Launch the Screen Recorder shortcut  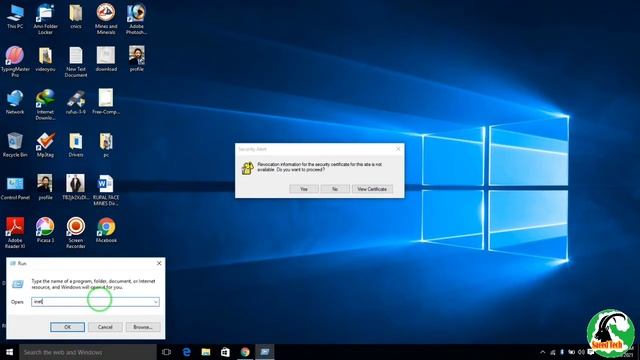point(76,233)
